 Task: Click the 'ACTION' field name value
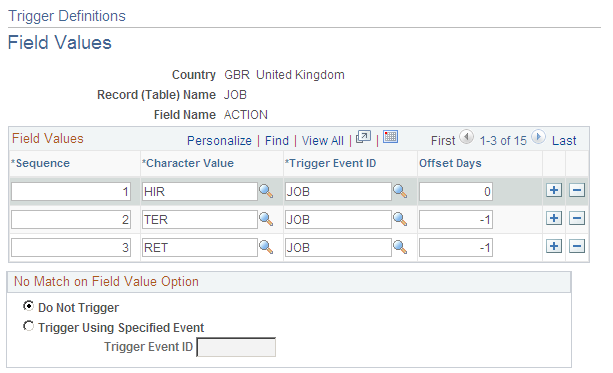[x=246, y=115]
